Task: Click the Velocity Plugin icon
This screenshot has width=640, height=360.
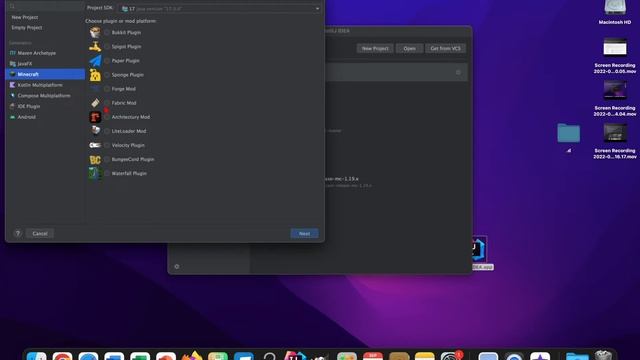Action: 95,145
